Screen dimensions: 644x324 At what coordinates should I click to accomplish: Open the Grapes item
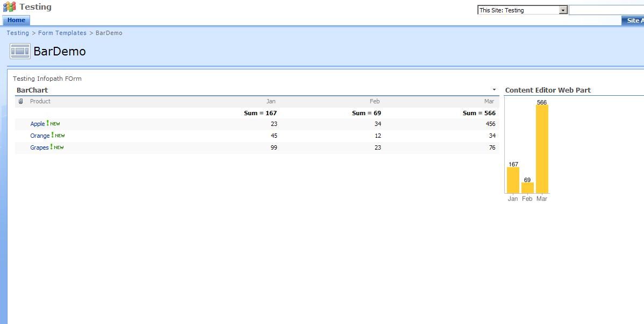(x=39, y=147)
